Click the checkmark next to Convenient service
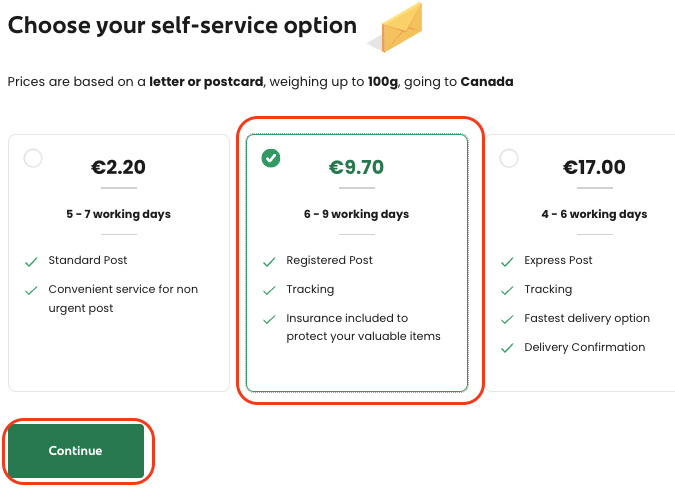This screenshot has width=675, height=495. pyautogui.click(x=31, y=291)
